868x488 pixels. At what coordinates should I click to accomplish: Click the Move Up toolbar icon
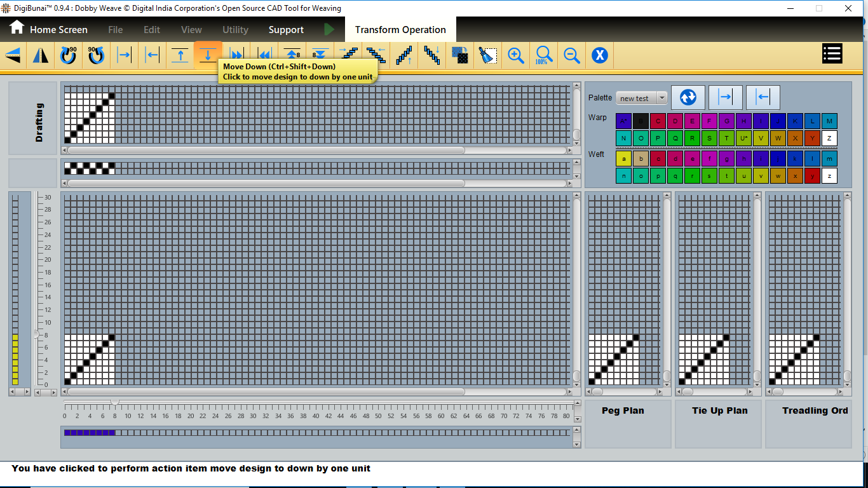tap(180, 56)
